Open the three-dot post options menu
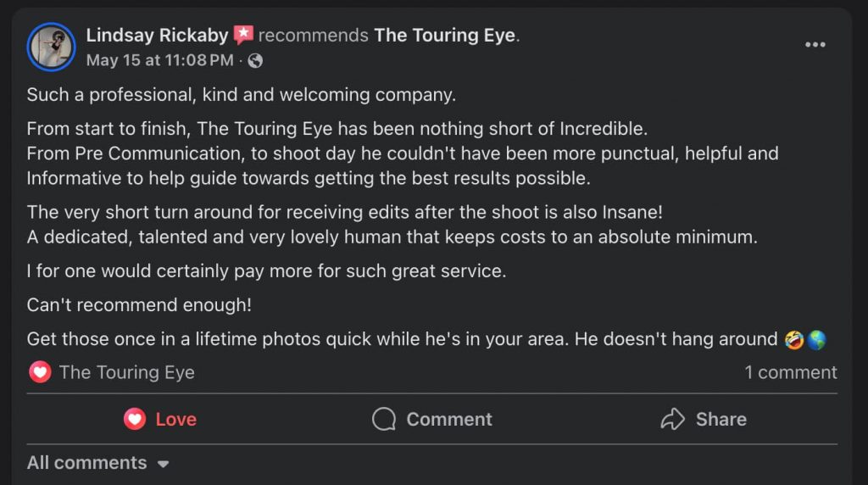Screen dimensions: 868x485 (x=815, y=45)
